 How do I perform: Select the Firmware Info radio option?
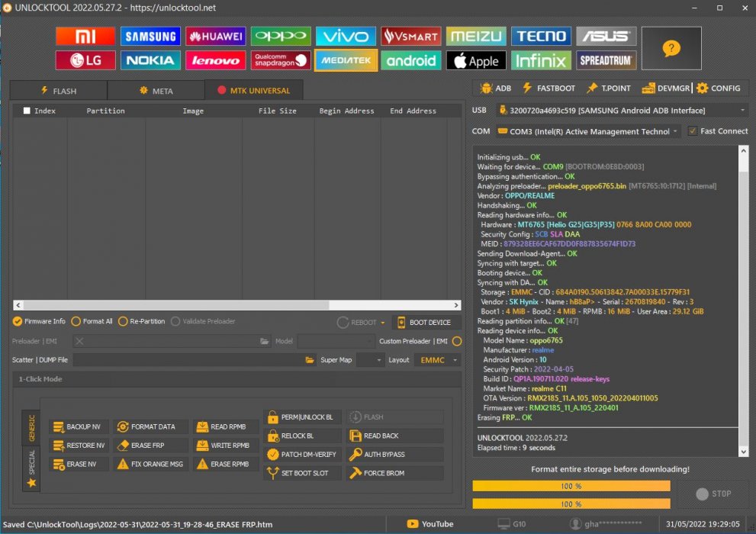coord(39,321)
